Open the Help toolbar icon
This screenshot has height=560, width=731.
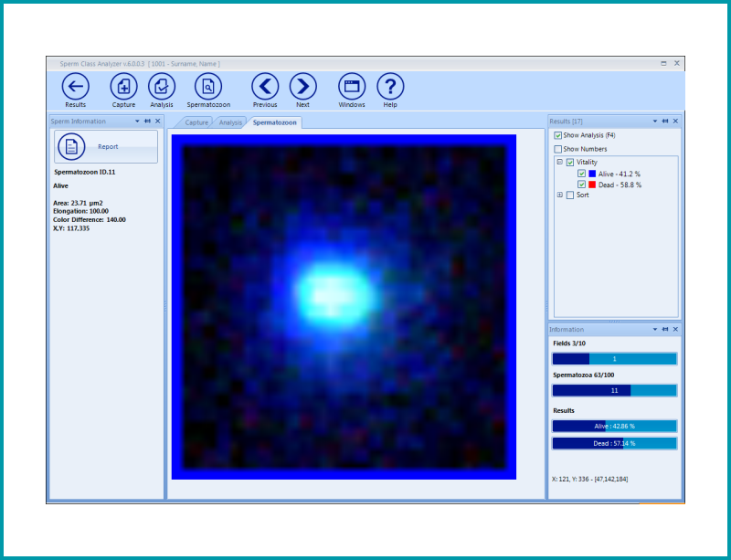tap(390, 87)
